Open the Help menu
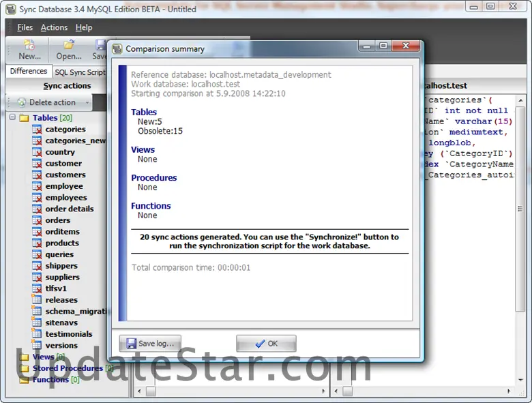Screen dimensions: 532x403 tap(84, 27)
